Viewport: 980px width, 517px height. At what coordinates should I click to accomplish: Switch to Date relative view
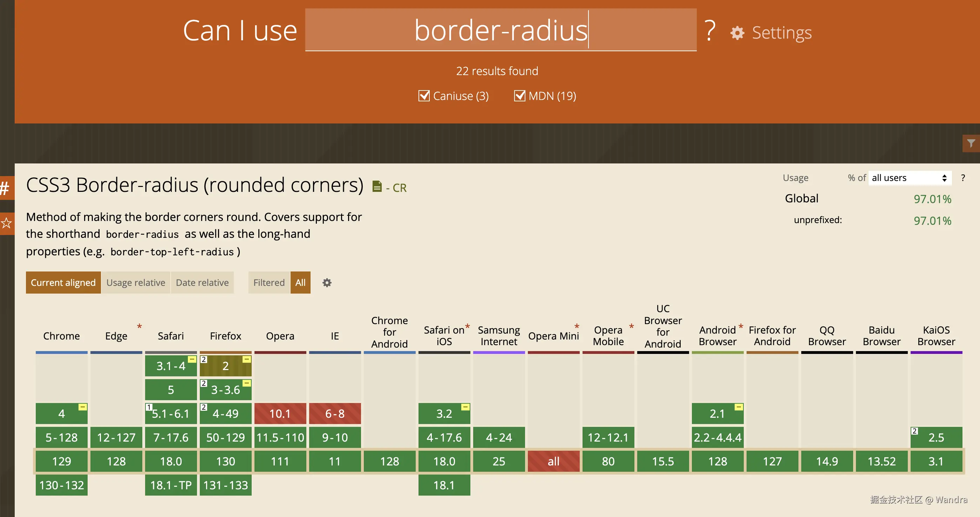(x=202, y=282)
